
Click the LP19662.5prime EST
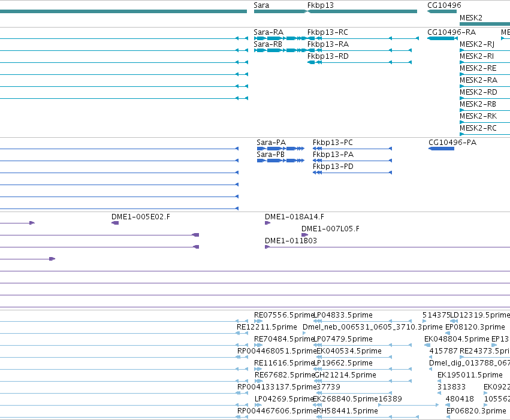tap(363, 369)
